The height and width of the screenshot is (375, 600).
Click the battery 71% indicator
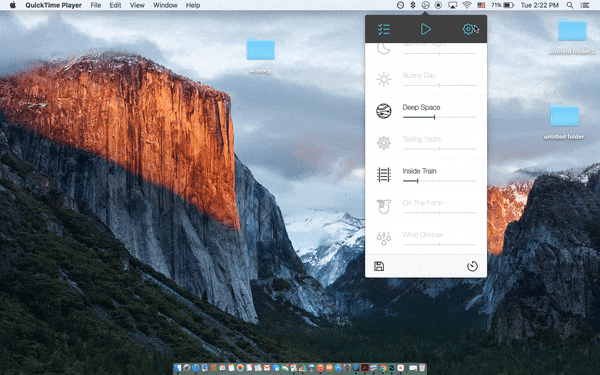point(502,5)
